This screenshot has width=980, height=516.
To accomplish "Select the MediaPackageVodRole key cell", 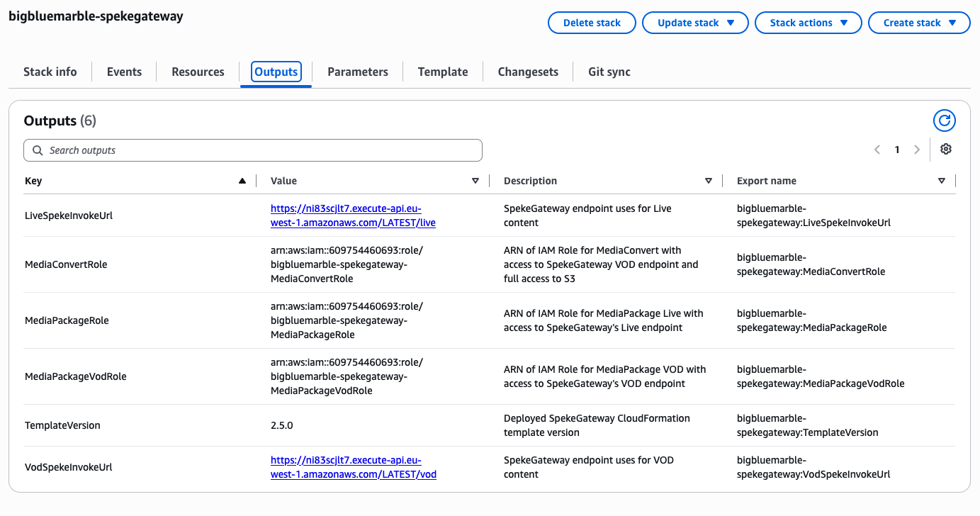I will (76, 376).
